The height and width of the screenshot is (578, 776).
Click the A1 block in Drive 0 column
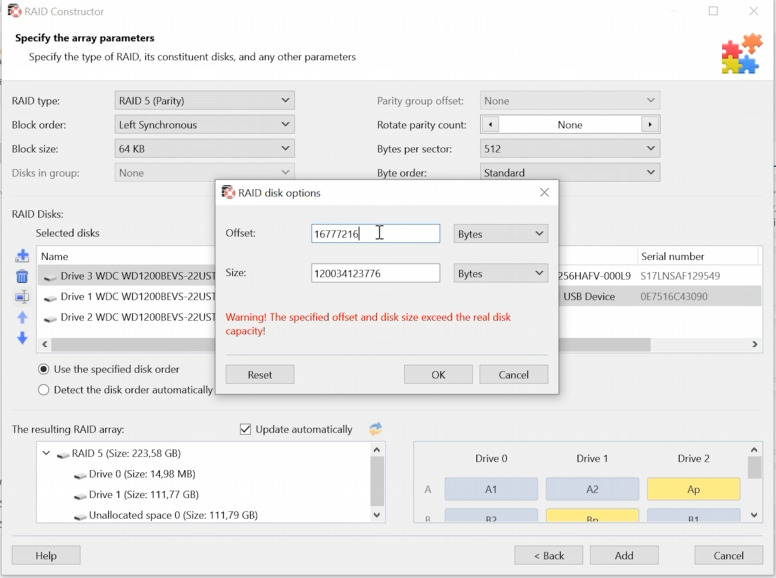(491, 489)
